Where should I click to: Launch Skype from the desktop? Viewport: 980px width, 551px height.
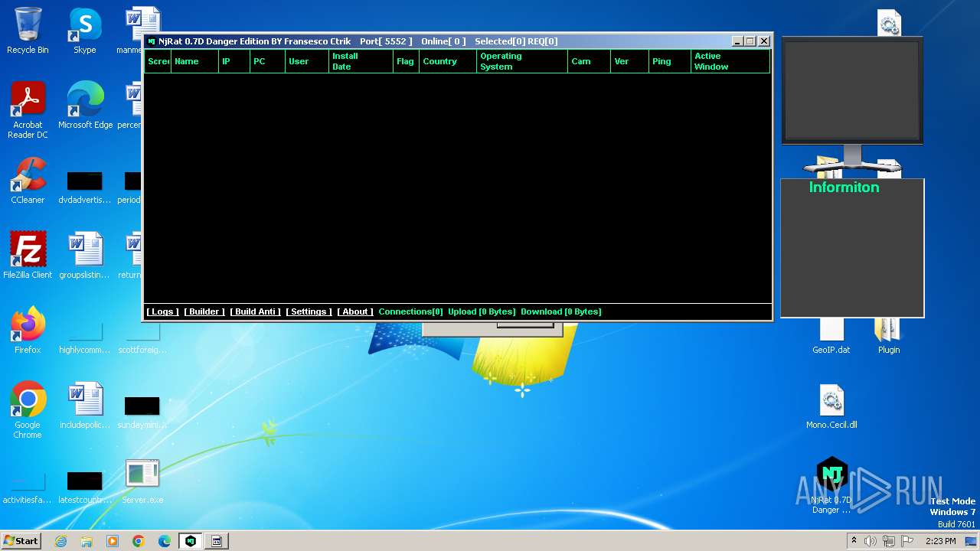point(85,31)
